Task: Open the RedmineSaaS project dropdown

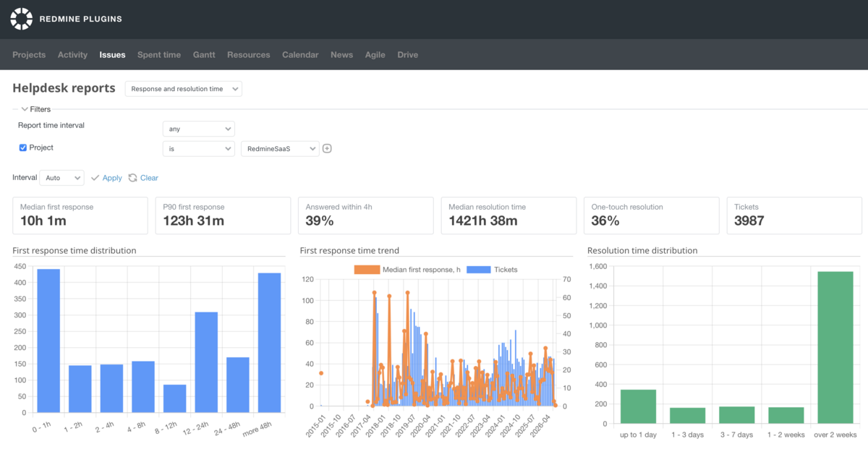Action: click(x=280, y=148)
